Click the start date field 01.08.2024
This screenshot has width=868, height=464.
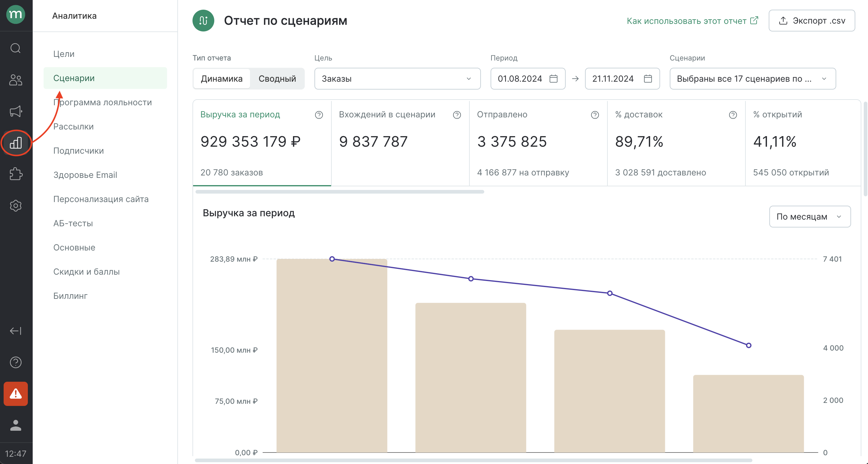tap(528, 78)
